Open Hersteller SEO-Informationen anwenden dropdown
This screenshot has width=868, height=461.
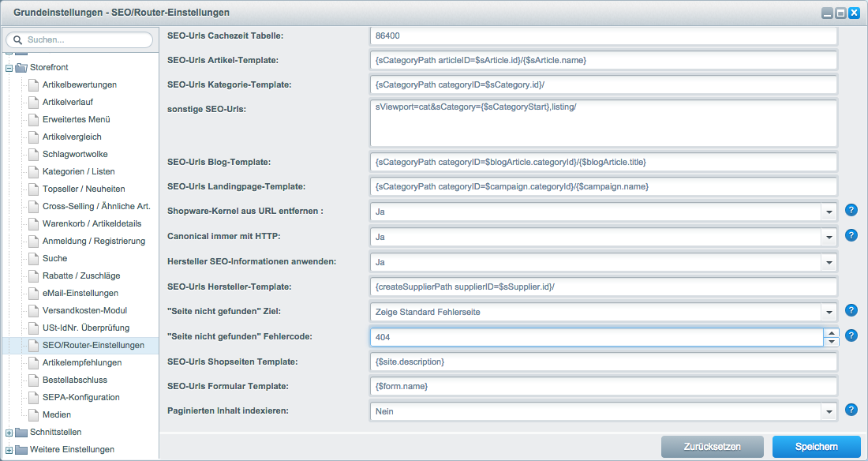(829, 262)
